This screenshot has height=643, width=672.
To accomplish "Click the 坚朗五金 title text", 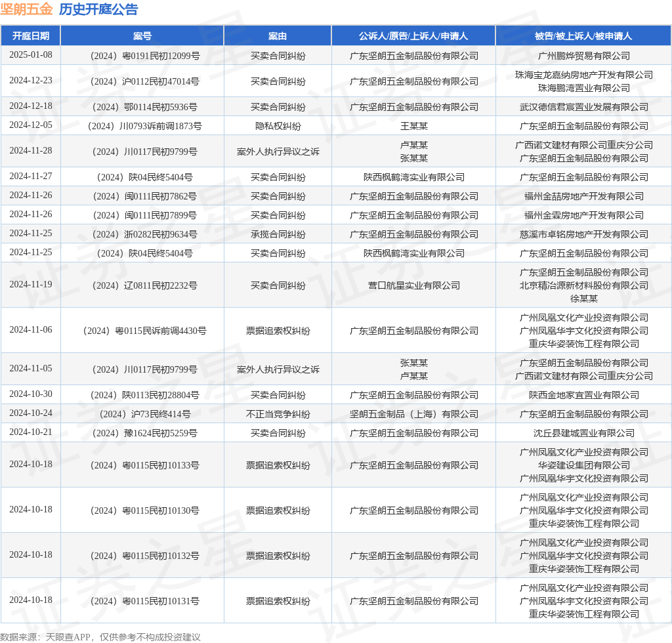I will pos(26,9).
